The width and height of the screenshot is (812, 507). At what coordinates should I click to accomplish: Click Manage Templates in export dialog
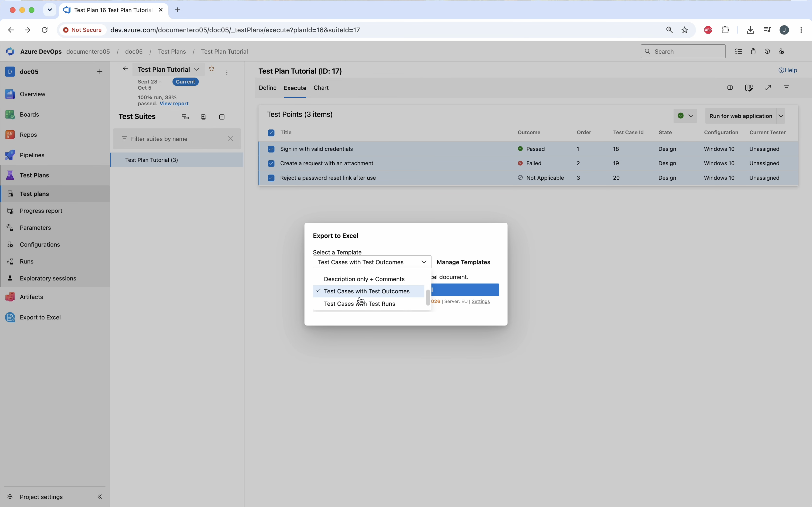click(x=463, y=262)
